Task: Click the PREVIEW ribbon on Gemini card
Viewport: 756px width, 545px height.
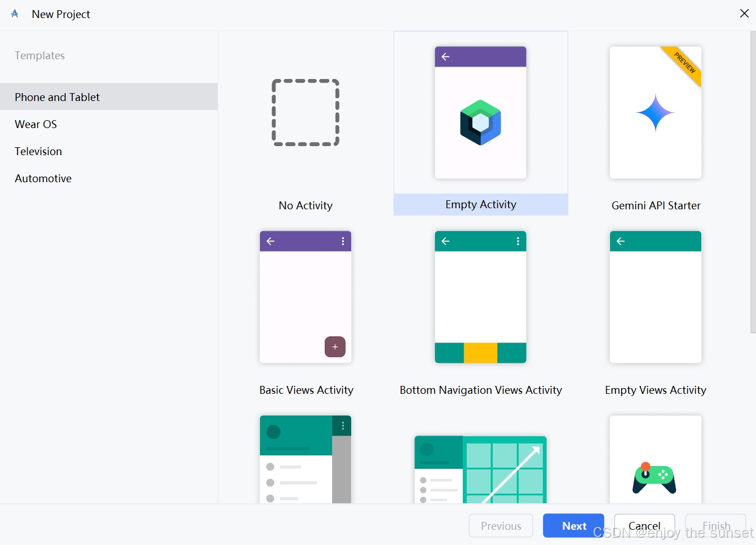Action: 683,64
